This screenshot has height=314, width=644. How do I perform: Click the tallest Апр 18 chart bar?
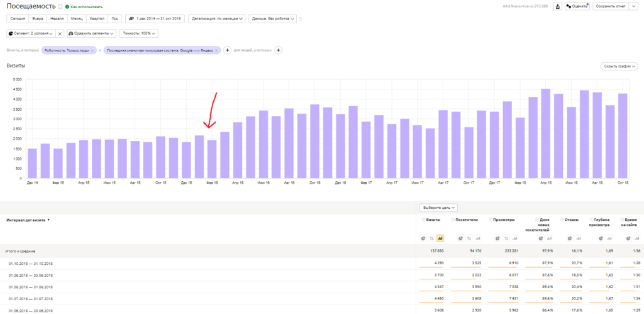point(546,133)
